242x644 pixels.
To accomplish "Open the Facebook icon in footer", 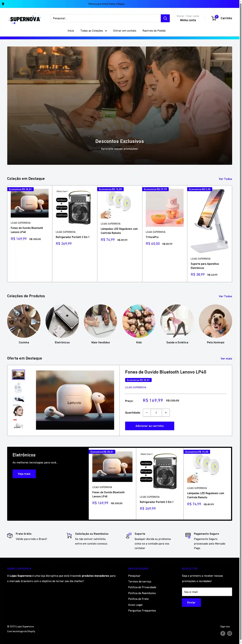I will coord(223,633).
